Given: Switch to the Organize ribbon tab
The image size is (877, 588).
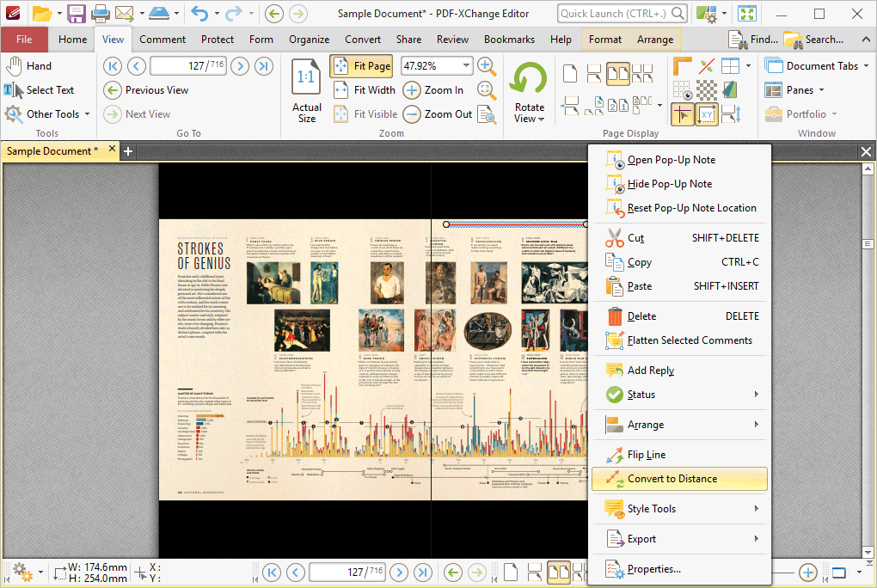Looking at the screenshot, I should coord(309,40).
